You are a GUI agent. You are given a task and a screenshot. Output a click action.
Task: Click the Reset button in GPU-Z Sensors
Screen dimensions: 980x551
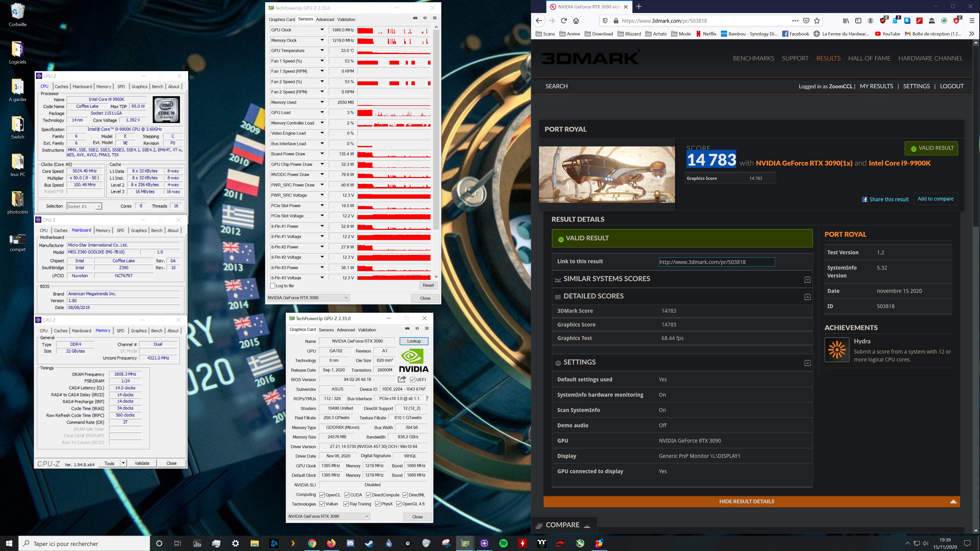click(428, 285)
